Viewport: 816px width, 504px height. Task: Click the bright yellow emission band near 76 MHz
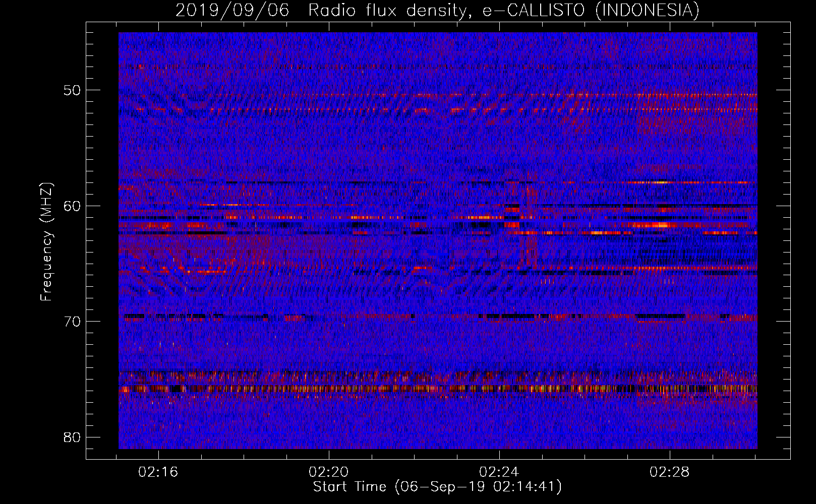click(438, 389)
